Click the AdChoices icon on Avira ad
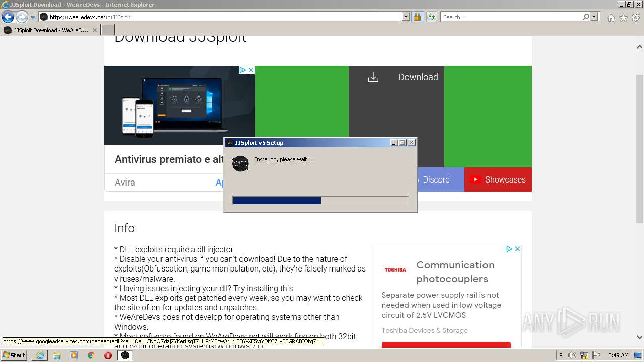 (243, 70)
